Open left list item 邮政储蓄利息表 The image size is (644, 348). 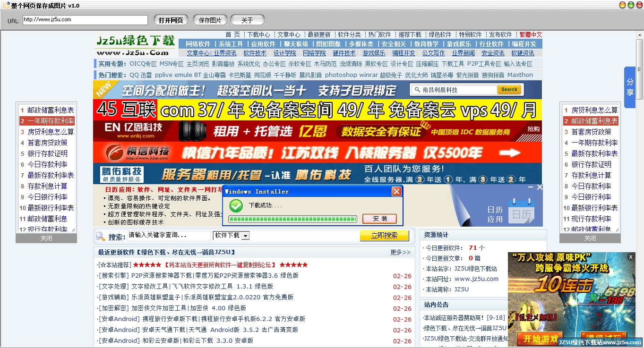(x=51, y=110)
